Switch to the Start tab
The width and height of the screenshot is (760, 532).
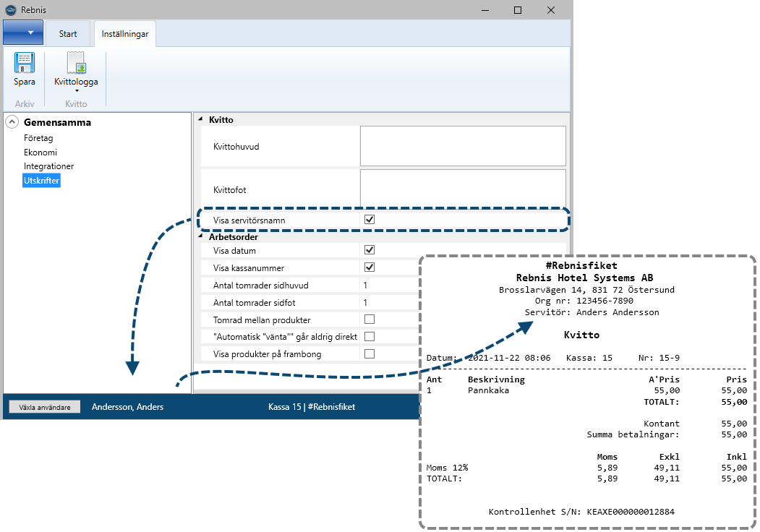click(68, 34)
